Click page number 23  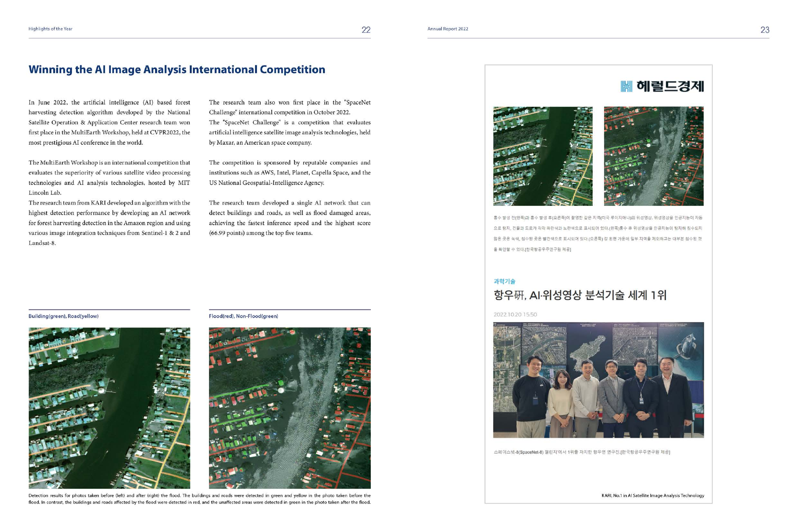pos(764,30)
